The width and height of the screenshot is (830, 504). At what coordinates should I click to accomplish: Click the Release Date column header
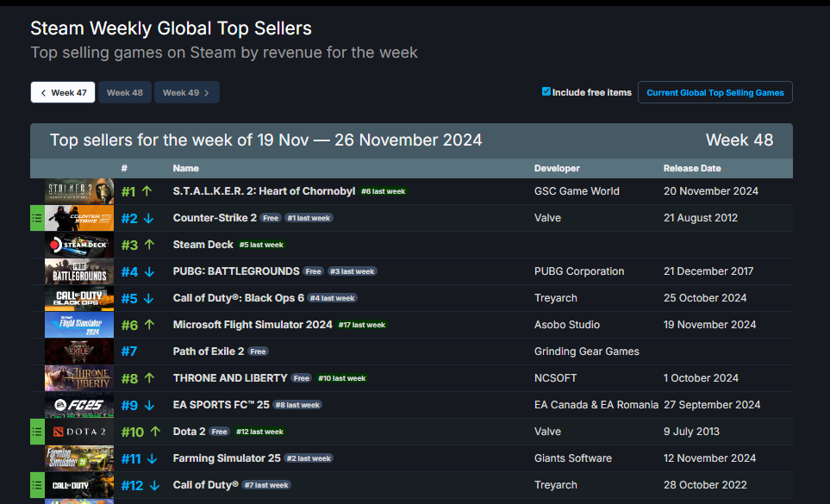tap(692, 168)
